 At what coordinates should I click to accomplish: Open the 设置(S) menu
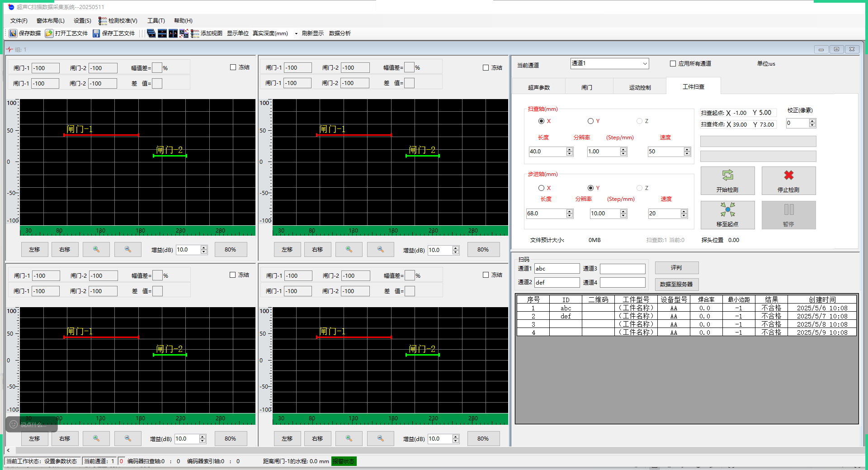(82, 21)
